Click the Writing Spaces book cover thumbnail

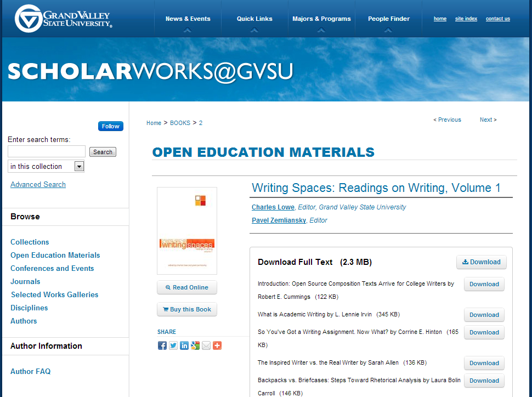pos(187,231)
